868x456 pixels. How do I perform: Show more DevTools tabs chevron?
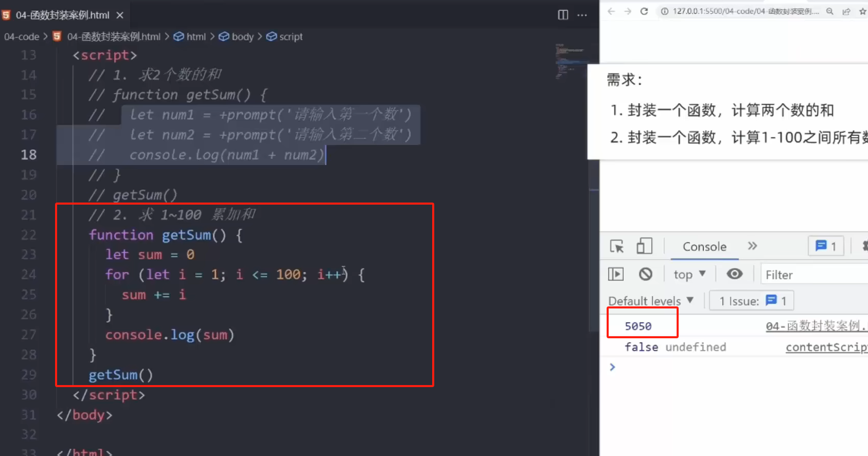(x=752, y=246)
